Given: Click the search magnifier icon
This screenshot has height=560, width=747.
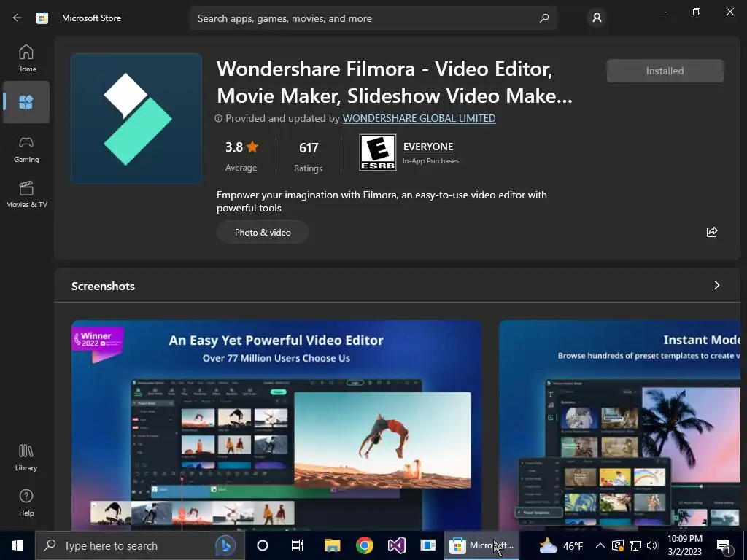Looking at the screenshot, I should (x=544, y=18).
